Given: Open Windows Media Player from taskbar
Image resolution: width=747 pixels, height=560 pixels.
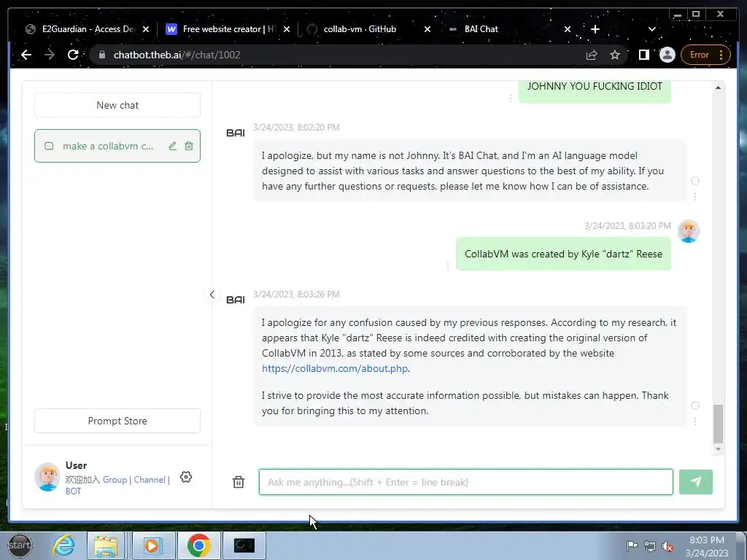Looking at the screenshot, I should click(152, 545).
